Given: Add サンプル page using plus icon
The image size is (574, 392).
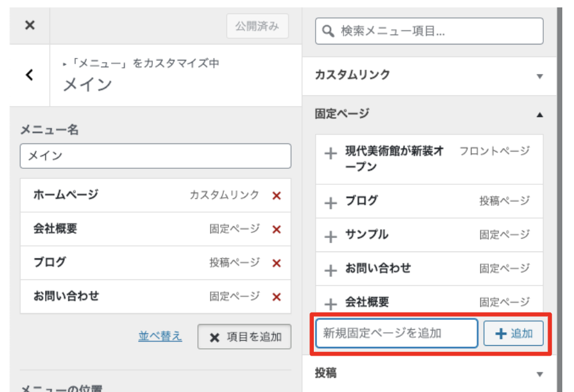Looking at the screenshot, I should pyautogui.click(x=331, y=236).
